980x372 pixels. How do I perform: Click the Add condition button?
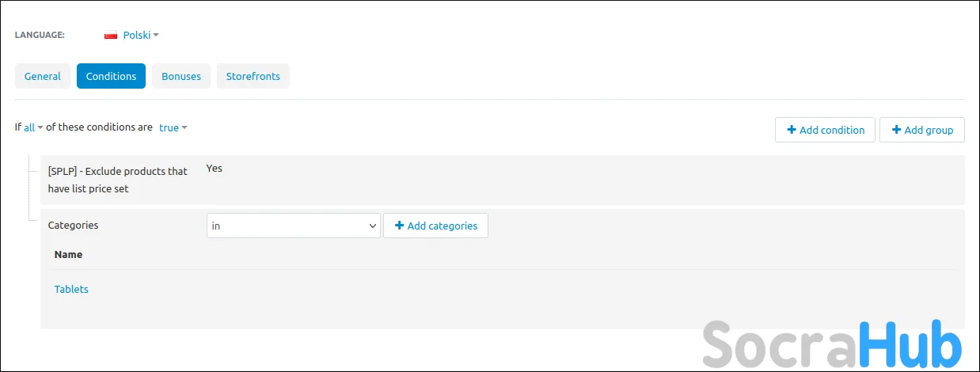(825, 130)
